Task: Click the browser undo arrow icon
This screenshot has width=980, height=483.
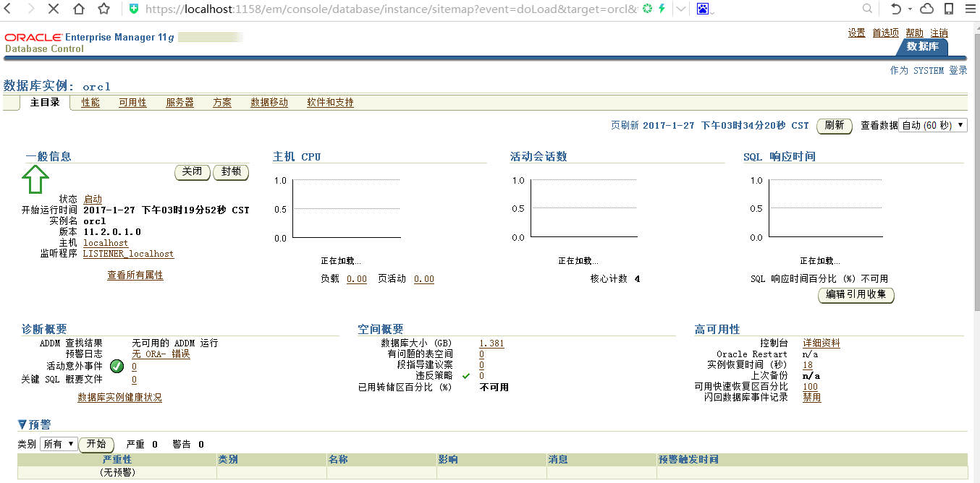Action: tap(896, 9)
